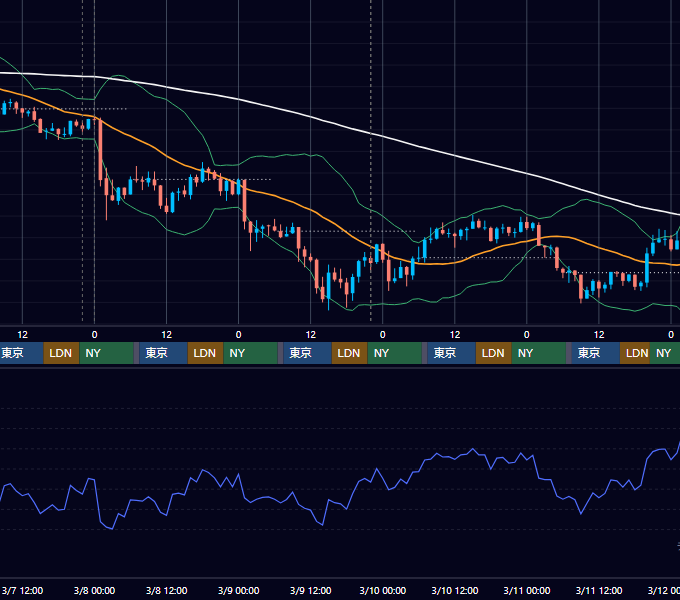Viewport: 680px width, 600px height.
Task: Click the tall blue candle before 3/12 00:00
Action: [x=647, y=268]
